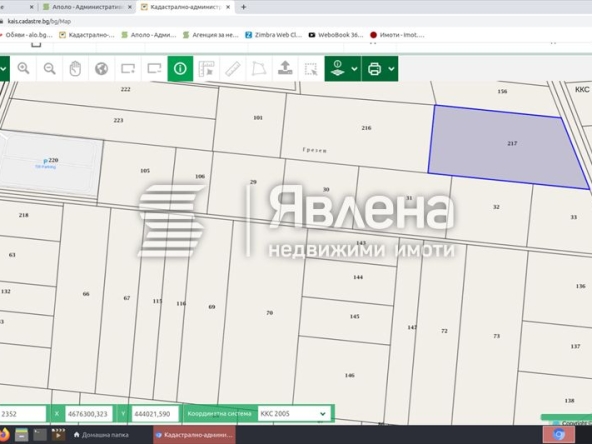Select the measure area polygon tool

259,69
